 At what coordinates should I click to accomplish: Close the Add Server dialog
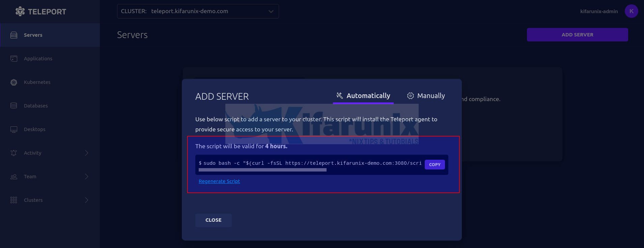click(x=214, y=220)
